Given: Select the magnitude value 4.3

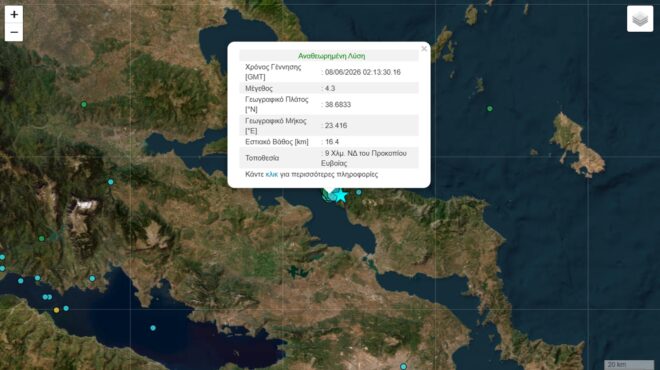Looking at the screenshot, I should pyautogui.click(x=330, y=88).
